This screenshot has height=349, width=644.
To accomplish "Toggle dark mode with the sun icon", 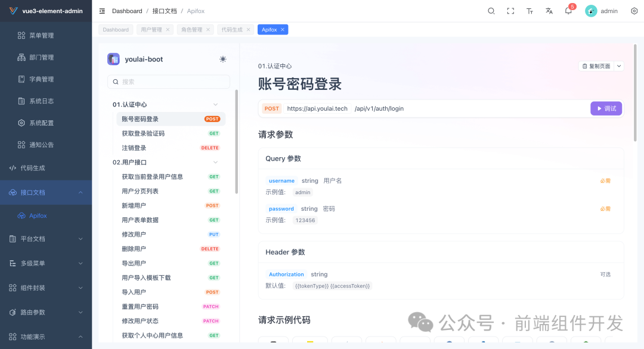I will click(222, 59).
